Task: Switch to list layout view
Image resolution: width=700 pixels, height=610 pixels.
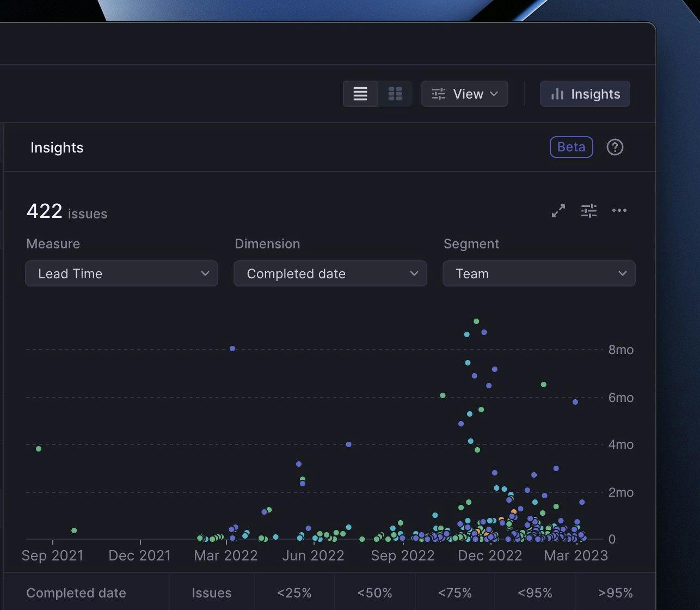Action: pyautogui.click(x=360, y=94)
